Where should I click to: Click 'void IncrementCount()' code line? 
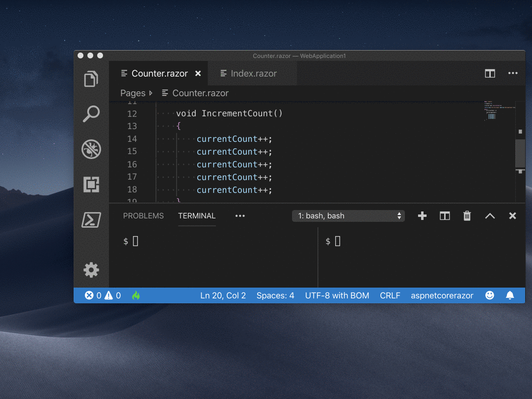coord(229,113)
